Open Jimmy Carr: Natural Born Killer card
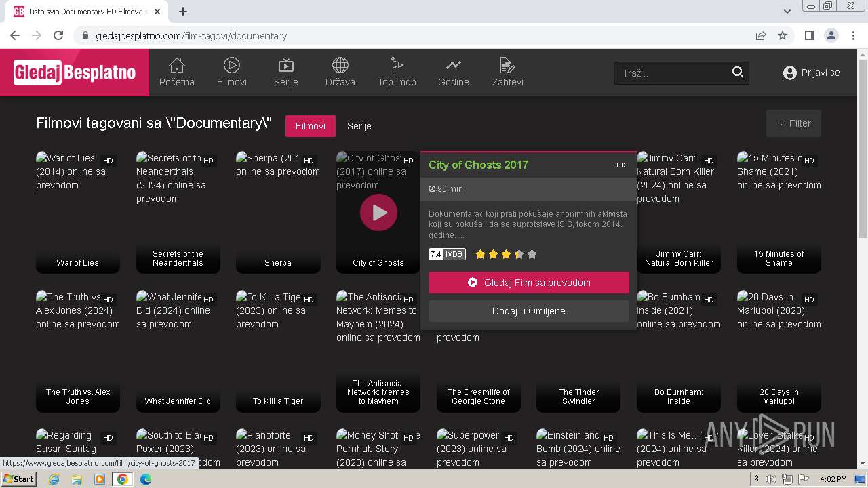868x488 pixels. pyautogui.click(x=679, y=212)
